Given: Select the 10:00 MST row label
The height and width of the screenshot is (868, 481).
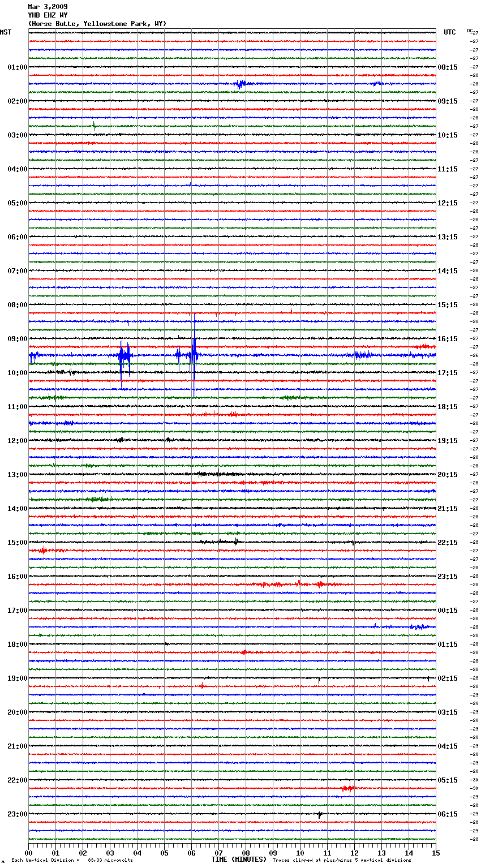Looking at the screenshot, I should point(18,373).
